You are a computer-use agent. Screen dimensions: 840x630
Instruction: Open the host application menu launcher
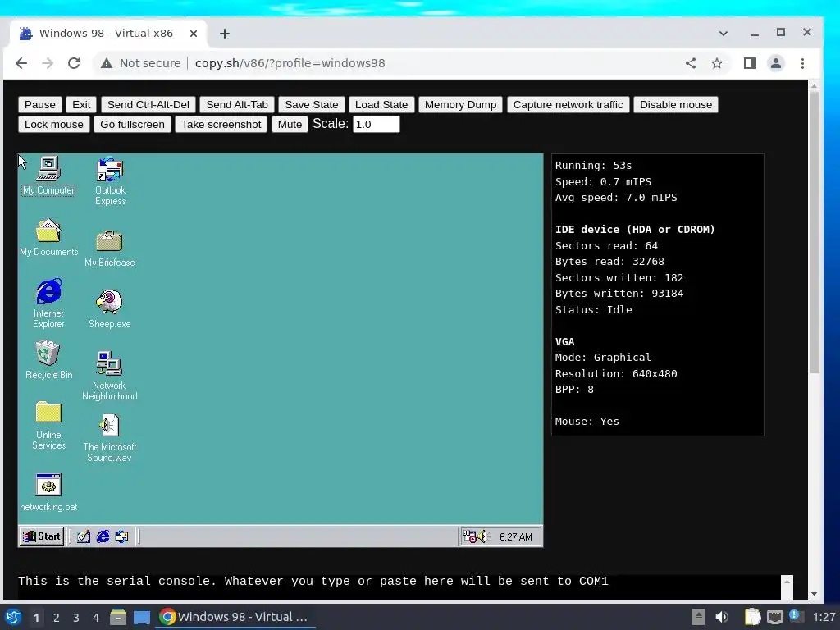[x=13, y=617]
